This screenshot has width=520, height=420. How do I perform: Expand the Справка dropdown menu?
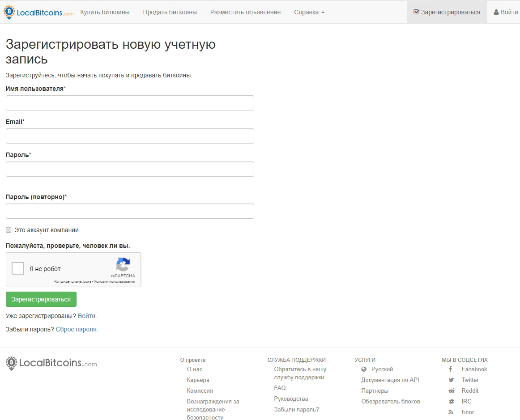pyautogui.click(x=309, y=12)
